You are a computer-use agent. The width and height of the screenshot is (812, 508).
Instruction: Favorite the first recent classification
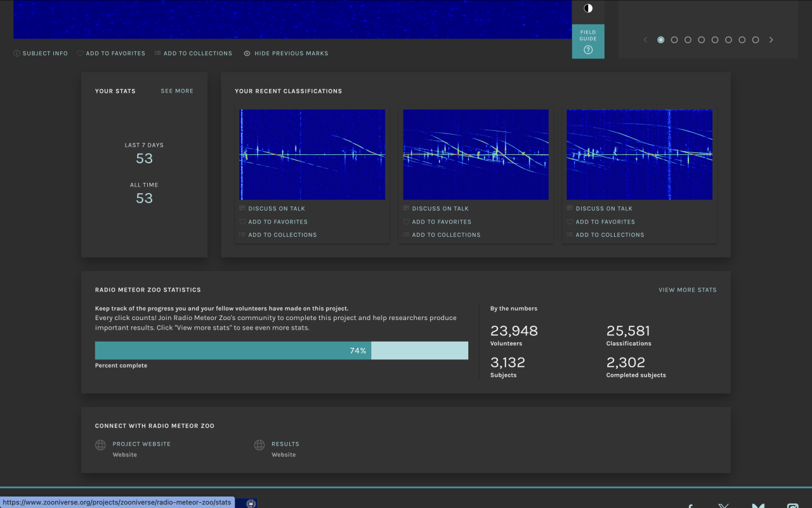pos(277,222)
